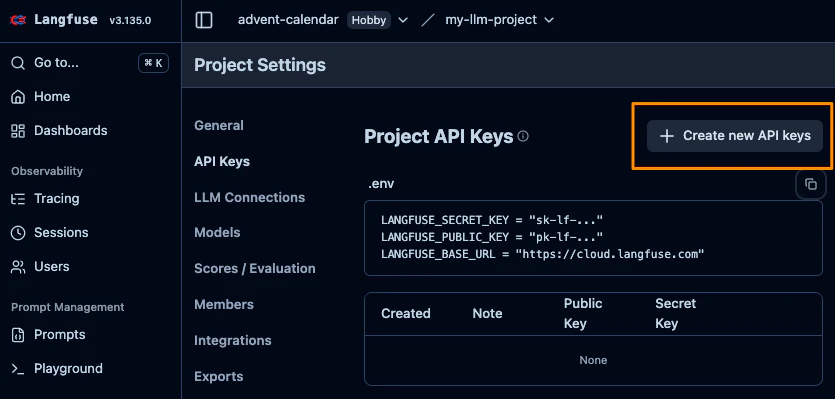Click the Secret Key column header

(x=675, y=313)
